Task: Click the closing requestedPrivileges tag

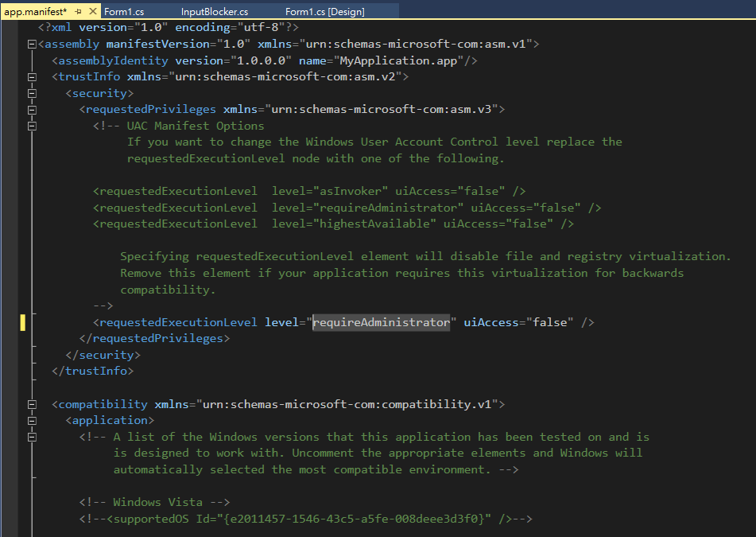Action: click(154, 338)
